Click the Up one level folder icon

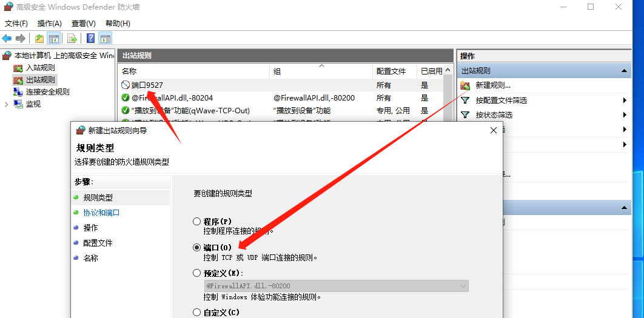pos(39,39)
